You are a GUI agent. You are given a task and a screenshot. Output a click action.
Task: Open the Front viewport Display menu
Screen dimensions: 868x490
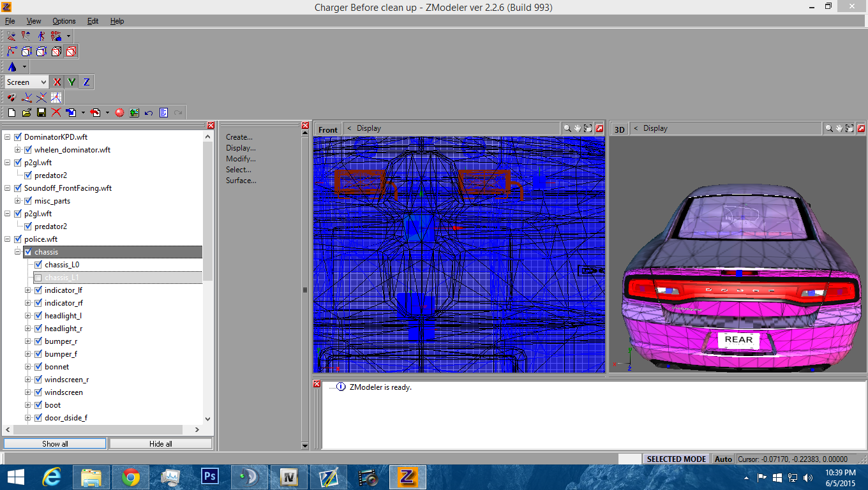368,128
